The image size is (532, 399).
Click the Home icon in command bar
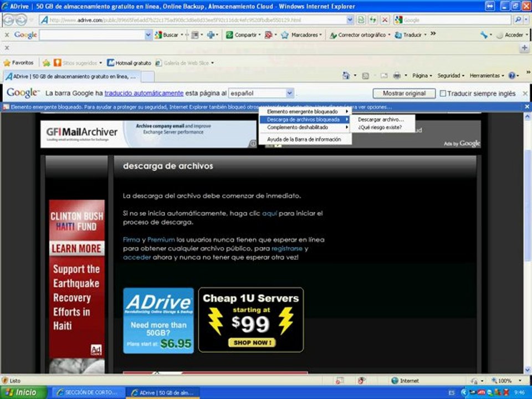346,75
